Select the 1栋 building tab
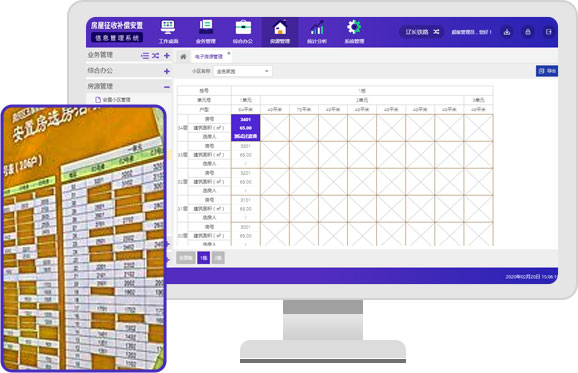This screenshot has width=578, height=373. tap(203, 258)
